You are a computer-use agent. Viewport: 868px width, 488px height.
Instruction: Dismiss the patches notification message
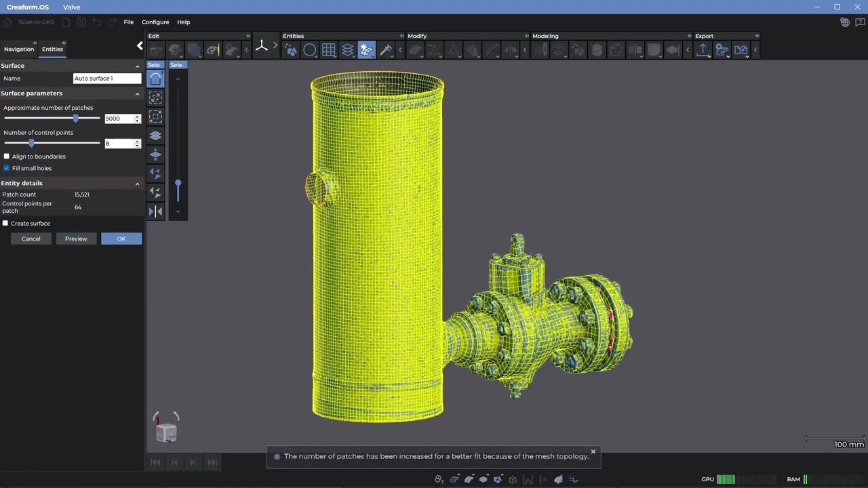coord(593,451)
